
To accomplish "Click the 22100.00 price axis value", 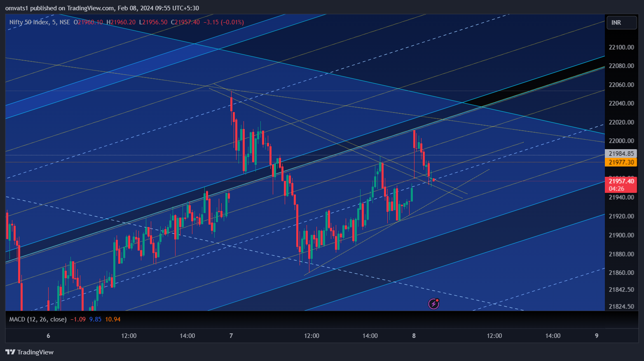I will (621, 47).
